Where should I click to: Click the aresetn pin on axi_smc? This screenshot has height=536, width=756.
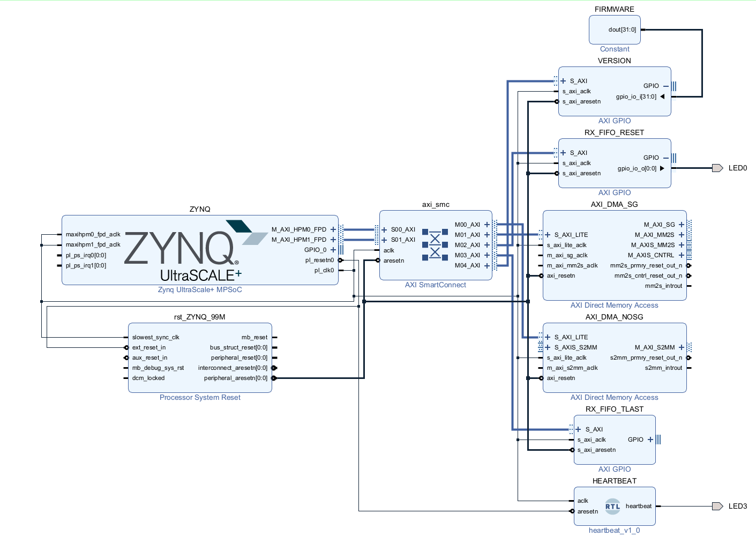pos(394,261)
